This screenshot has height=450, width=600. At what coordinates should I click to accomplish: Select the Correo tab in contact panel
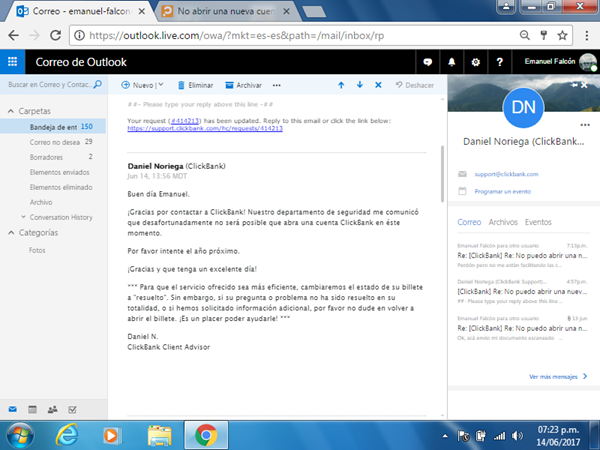click(469, 222)
